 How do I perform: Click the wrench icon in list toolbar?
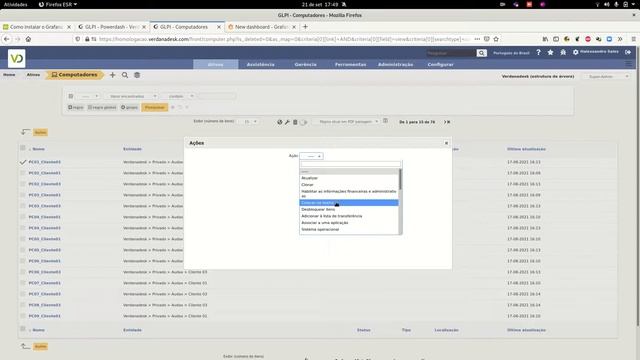pyautogui.click(x=287, y=122)
